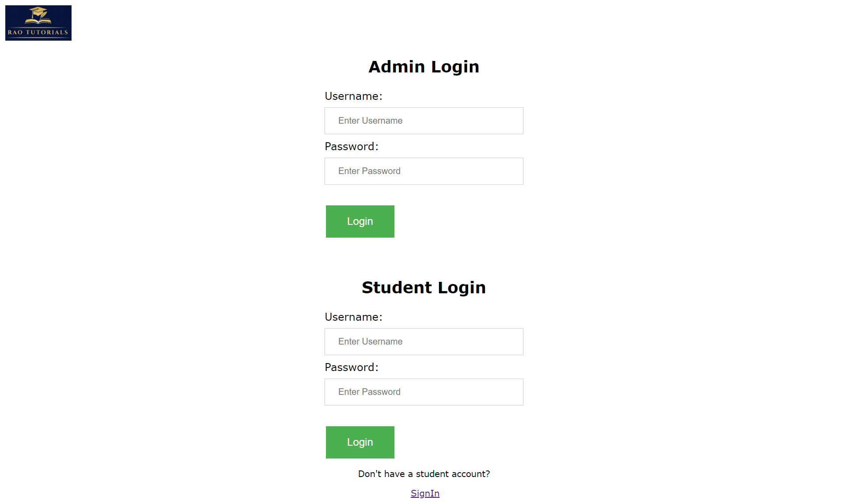
Task: Click the Username label in Admin section
Action: [x=353, y=96]
